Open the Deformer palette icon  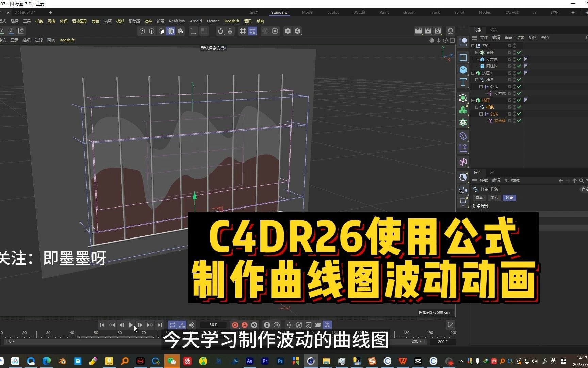(x=463, y=136)
